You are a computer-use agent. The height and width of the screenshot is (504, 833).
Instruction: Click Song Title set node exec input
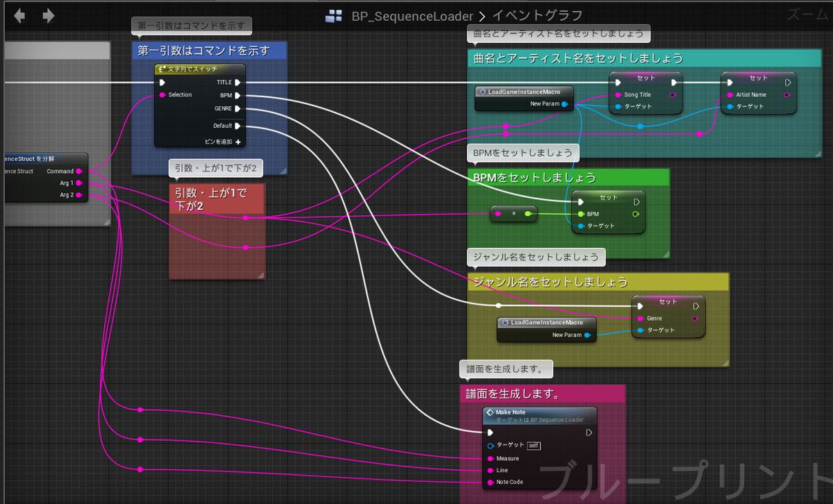pyautogui.click(x=618, y=82)
